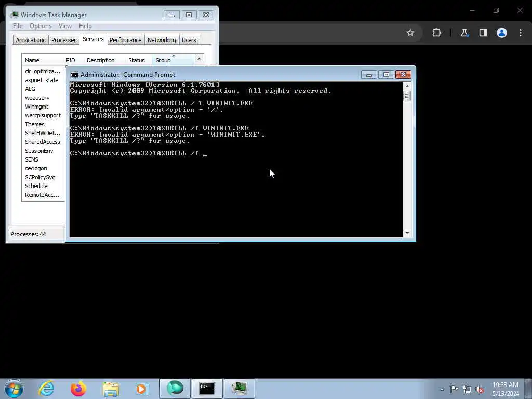Viewport: 532px width, 399px height.
Task: Open the View menu in Task Manager
Action: pos(65,26)
